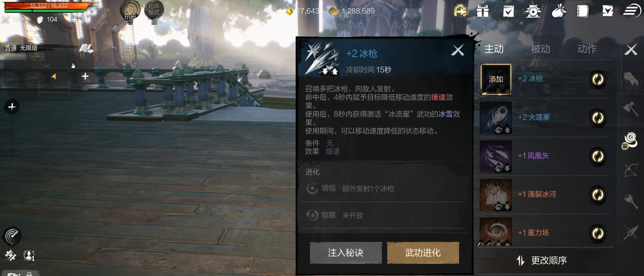The height and width of the screenshot is (276, 644).
Task: Select the gauntlet weapon category icon
Action: 631,80
